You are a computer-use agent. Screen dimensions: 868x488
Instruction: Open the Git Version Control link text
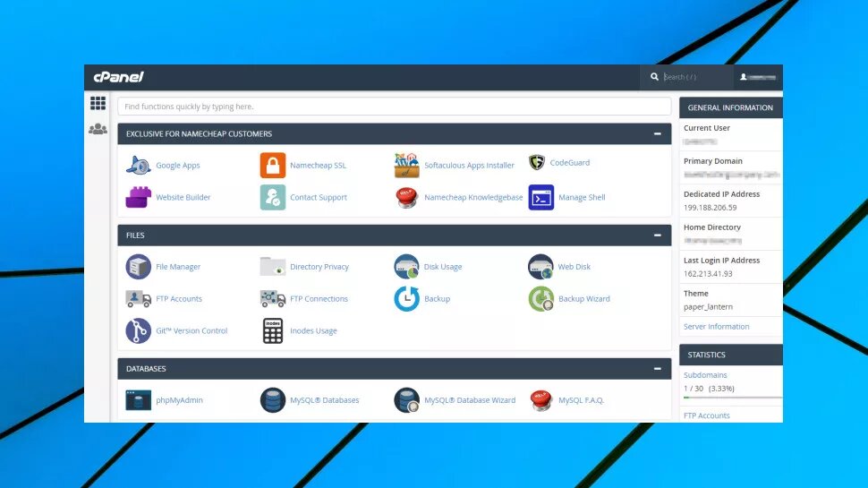point(191,330)
